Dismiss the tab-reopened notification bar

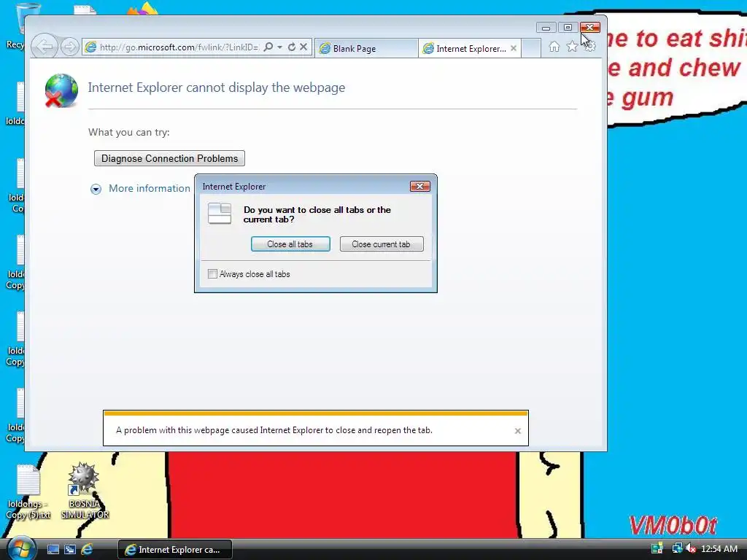(518, 431)
